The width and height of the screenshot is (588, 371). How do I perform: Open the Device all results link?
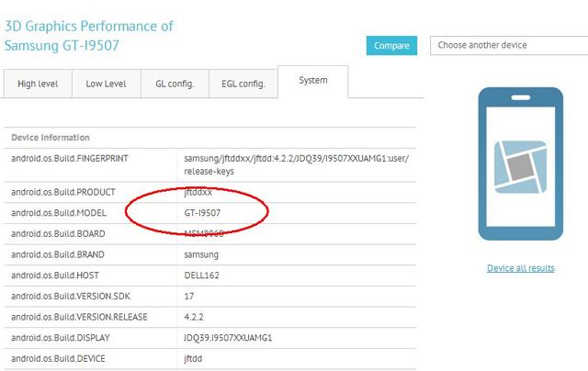(x=521, y=268)
